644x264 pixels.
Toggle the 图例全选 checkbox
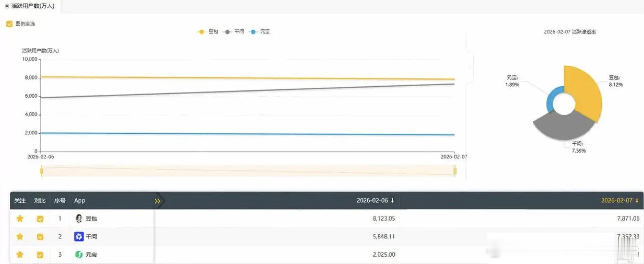pos(9,24)
